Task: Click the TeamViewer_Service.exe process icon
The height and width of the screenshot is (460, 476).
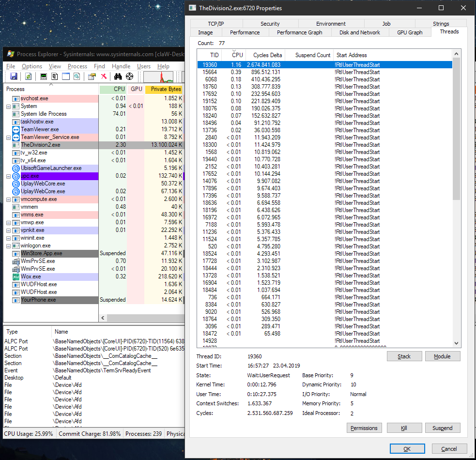Action: point(16,137)
